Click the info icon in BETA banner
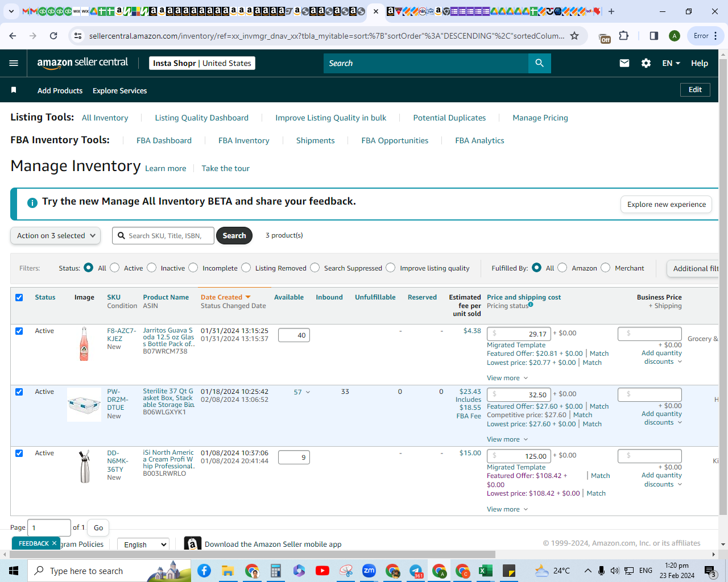The image size is (728, 582). [32, 202]
